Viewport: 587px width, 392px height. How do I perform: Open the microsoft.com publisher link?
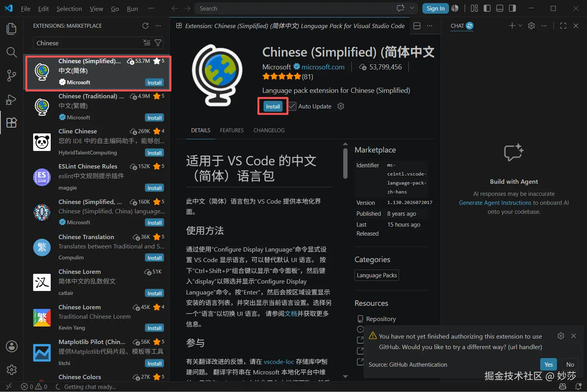pyautogui.click(x=323, y=67)
